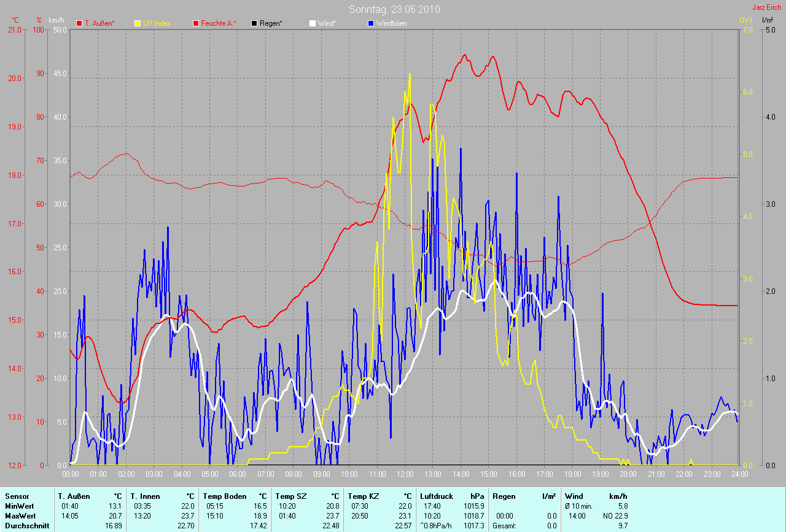The width and height of the screenshot is (786, 532).
Task: Click the Temp SZ minimum '20.8'
Action: pos(332,506)
